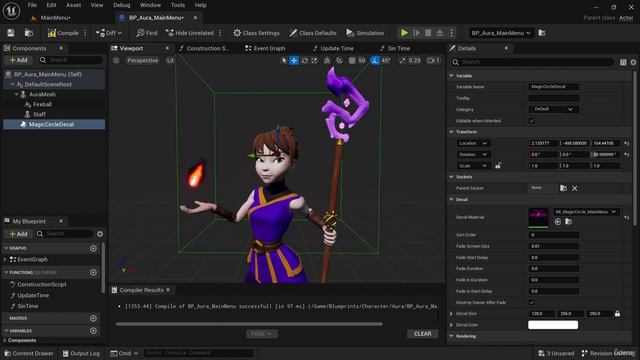640x360 pixels.
Task: Open the Category Default dropdown
Action: tap(553, 109)
